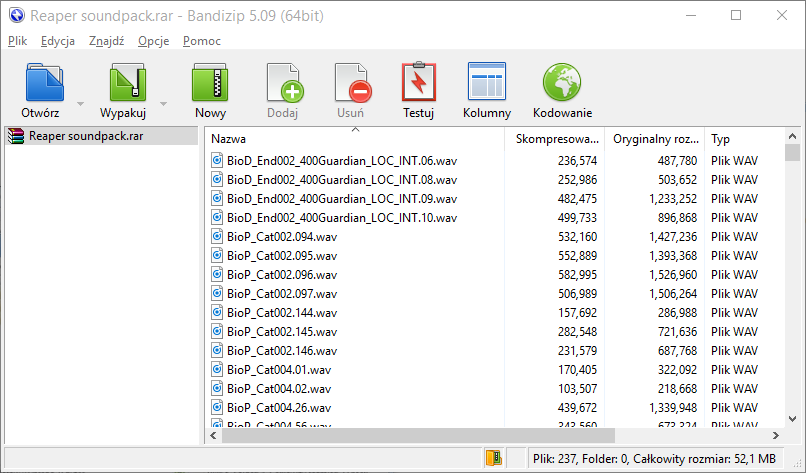Click compressed size 236,574
Viewport: 806px width, 473px height.
[x=577, y=161]
